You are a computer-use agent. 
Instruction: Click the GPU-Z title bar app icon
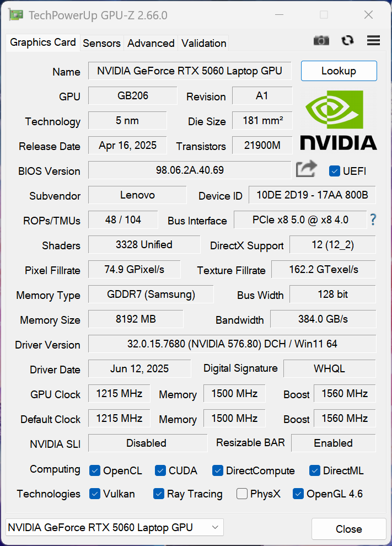tap(15, 15)
